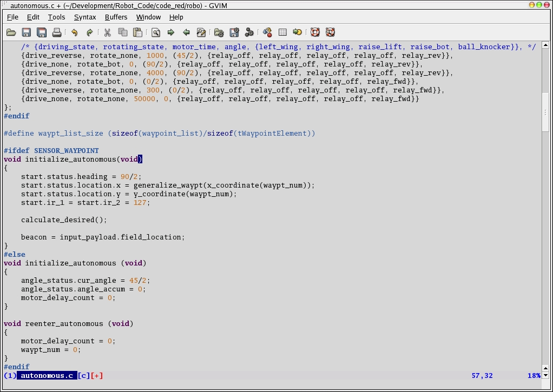Undo the last change from the toolbar

(x=75, y=32)
